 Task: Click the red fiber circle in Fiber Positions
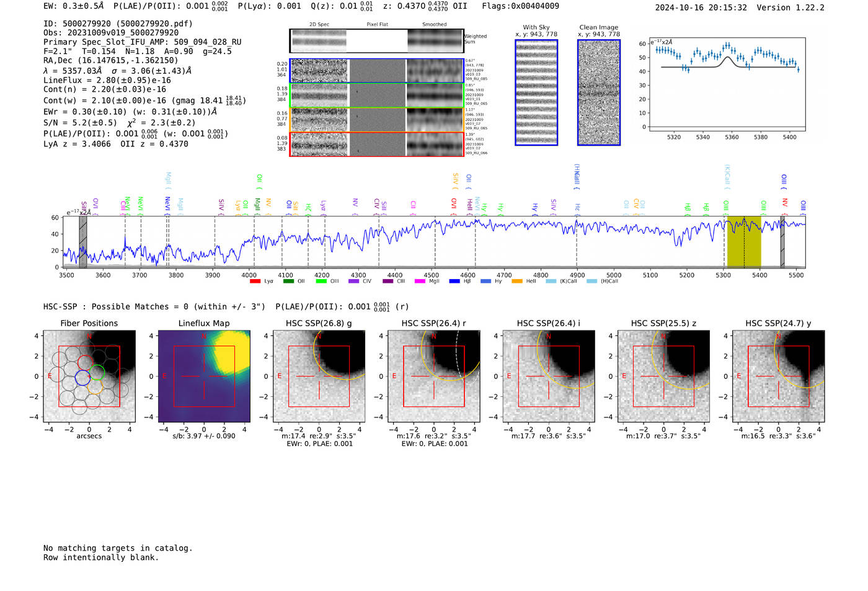[86, 363]
